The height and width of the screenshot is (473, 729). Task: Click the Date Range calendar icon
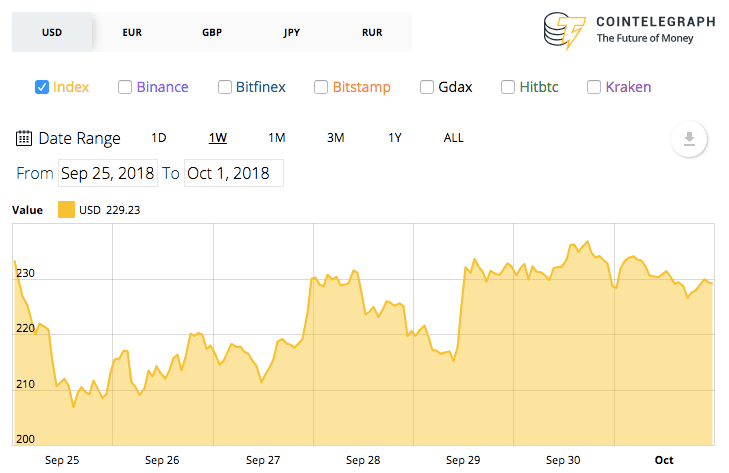(24, 138)
